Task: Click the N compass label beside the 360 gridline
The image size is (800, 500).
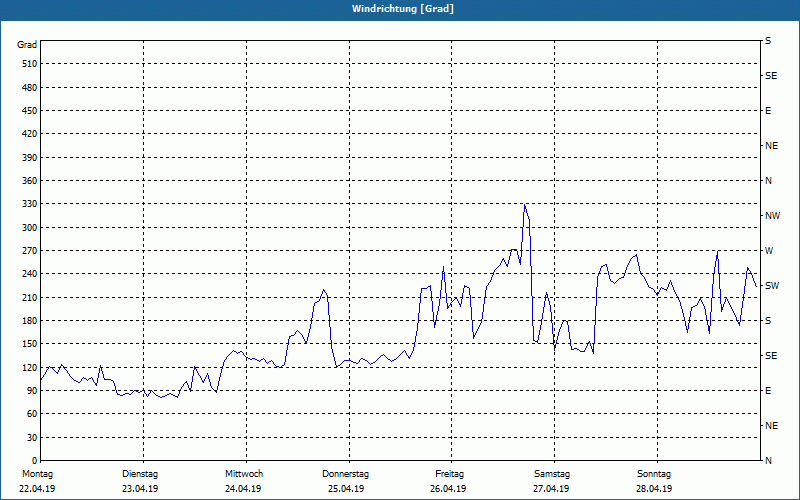Action: tap(768, 181)
